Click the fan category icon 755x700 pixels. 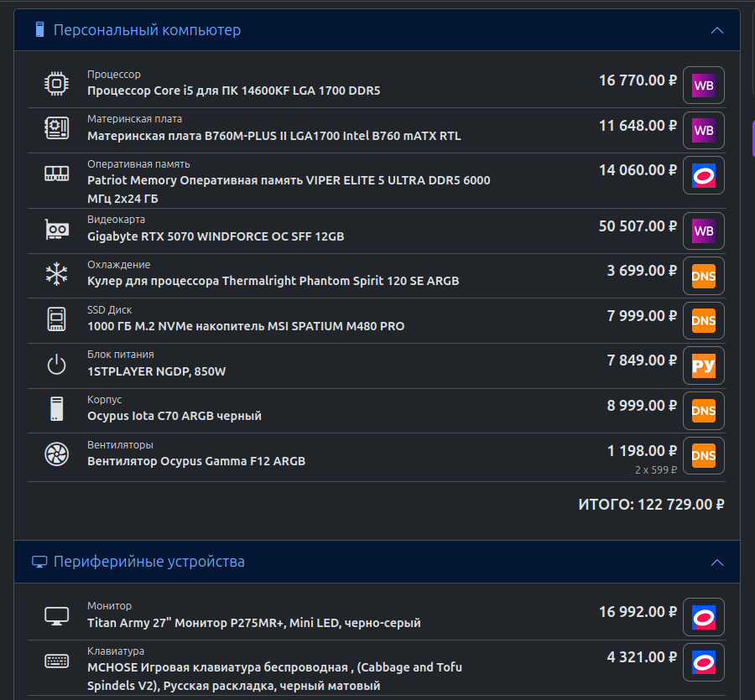pyautogui.click(x=57, y=454)
